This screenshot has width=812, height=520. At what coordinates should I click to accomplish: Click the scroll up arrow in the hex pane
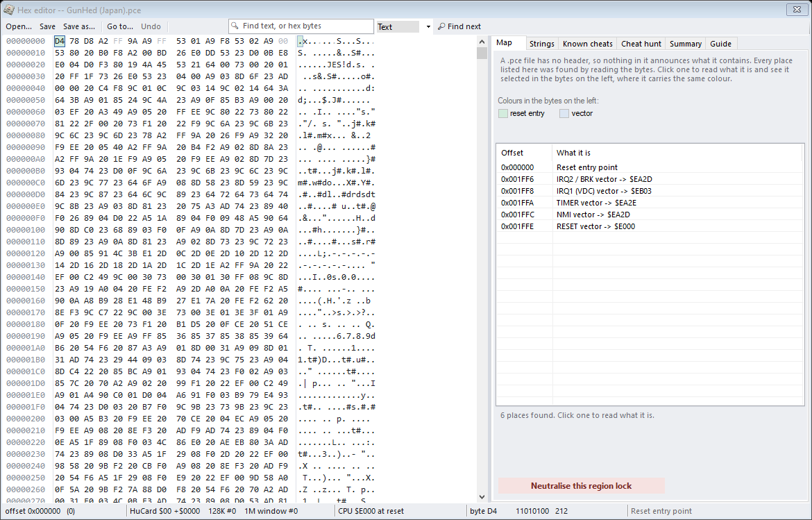click(x=482, y=42)
